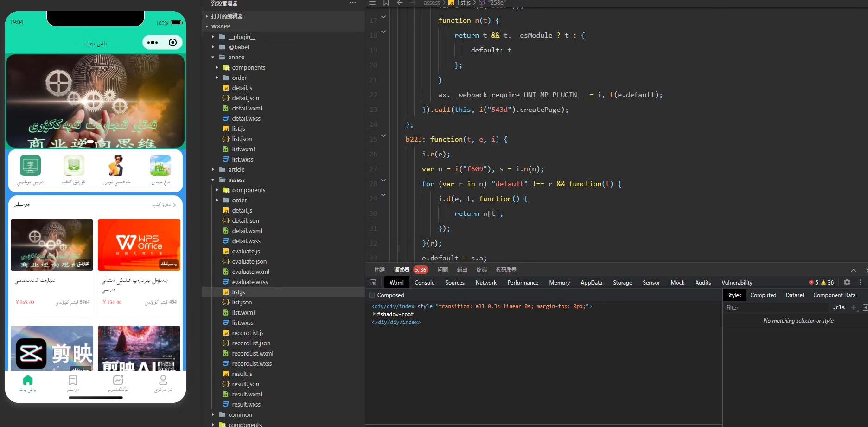Click the back arrow in editor toolbar
The image size is (868, 427).
point(400,3)
